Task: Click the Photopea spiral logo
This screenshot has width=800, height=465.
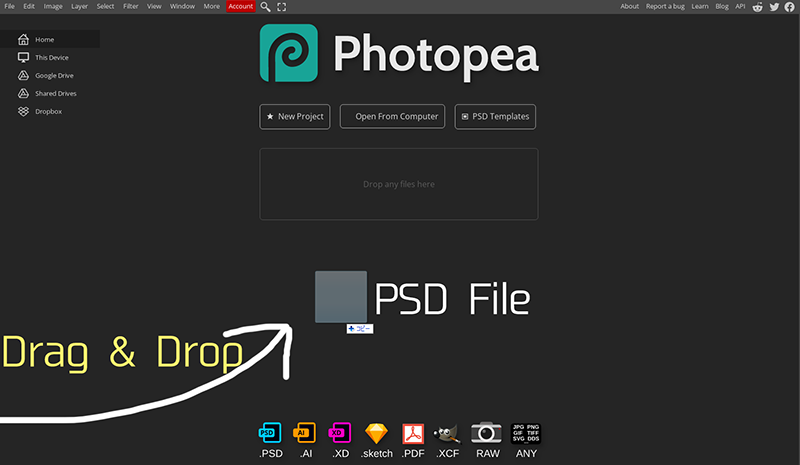Action: click(289, 53)
